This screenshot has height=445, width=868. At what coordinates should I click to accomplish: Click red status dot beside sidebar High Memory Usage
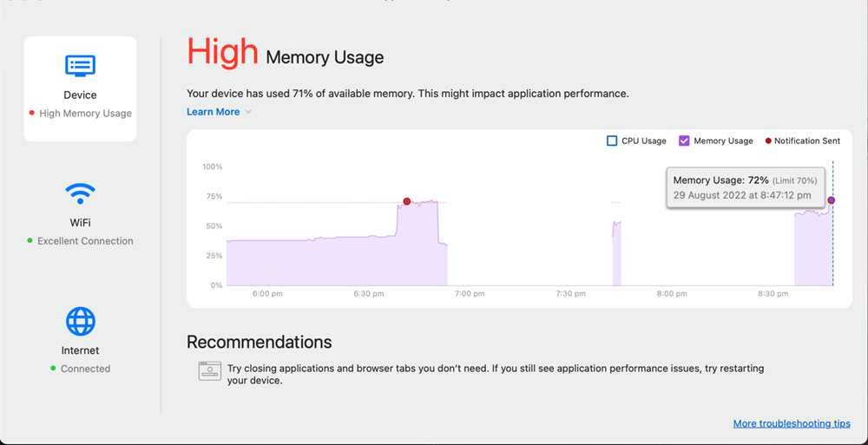pyautogui.click(x=31, y=113)
